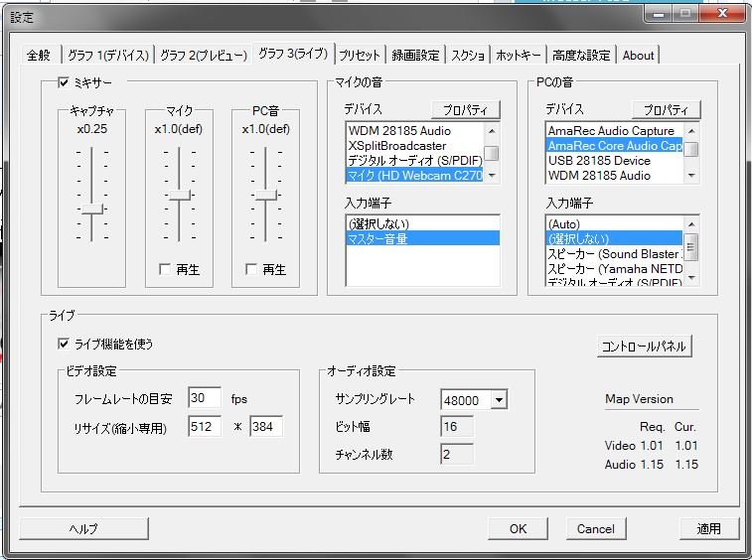Click down arrow in PC音 入力端子 list

point(691,278)
